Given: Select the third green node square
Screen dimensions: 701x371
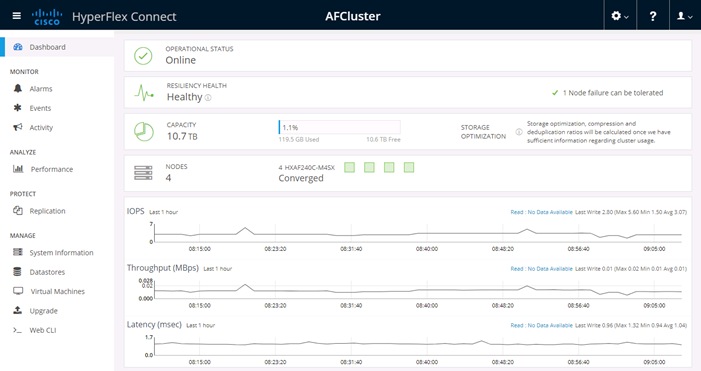Looking at the screenshot, I should tap(389, 168).
